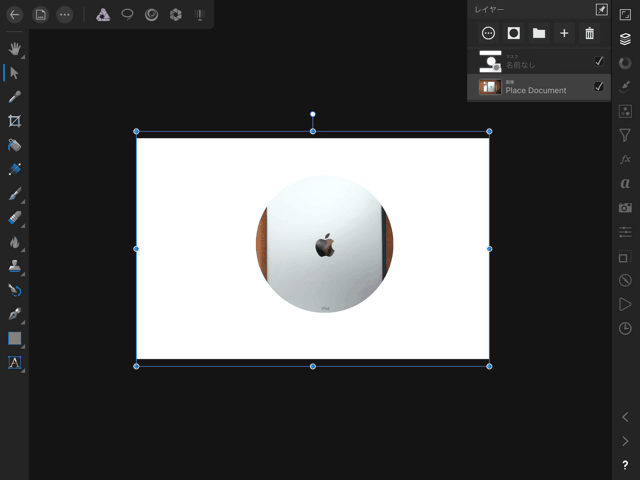Click the Place Document layer thumbnail
The width and height of the screenshot is (640, 480).
(490, 87)
